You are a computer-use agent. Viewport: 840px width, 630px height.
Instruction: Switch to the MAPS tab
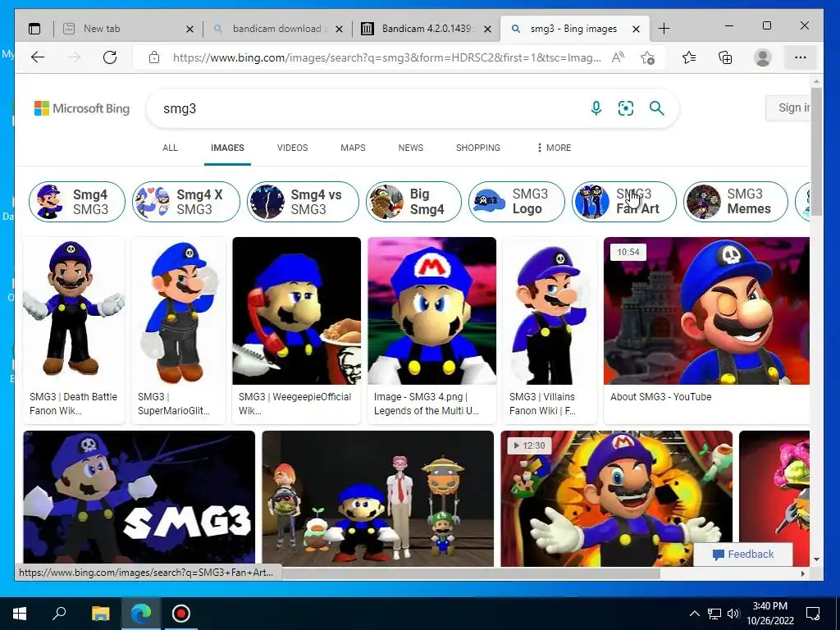(x=353, y=148)
